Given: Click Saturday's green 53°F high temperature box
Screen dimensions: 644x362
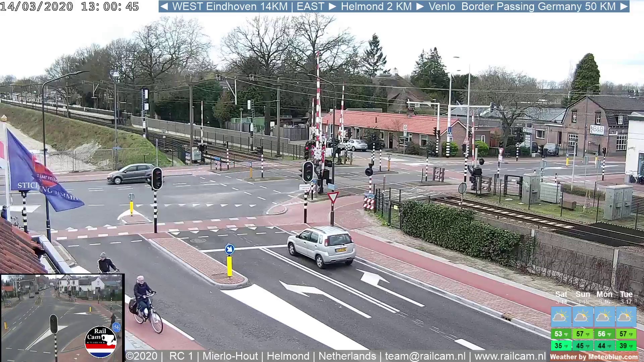Looking at the screenshot, I should click(x=561, y=334).
